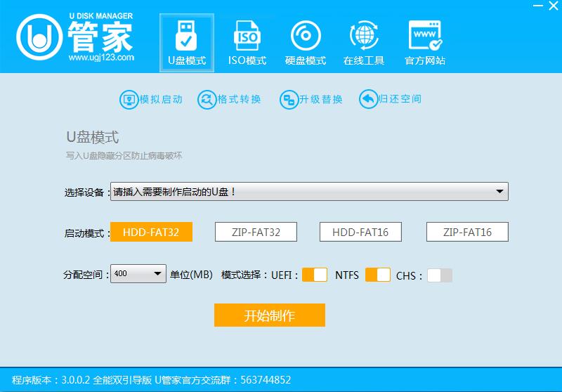Select ZIP-FAT16 boot mode
This screenshot has height=392, width=562.
(467, 232)
